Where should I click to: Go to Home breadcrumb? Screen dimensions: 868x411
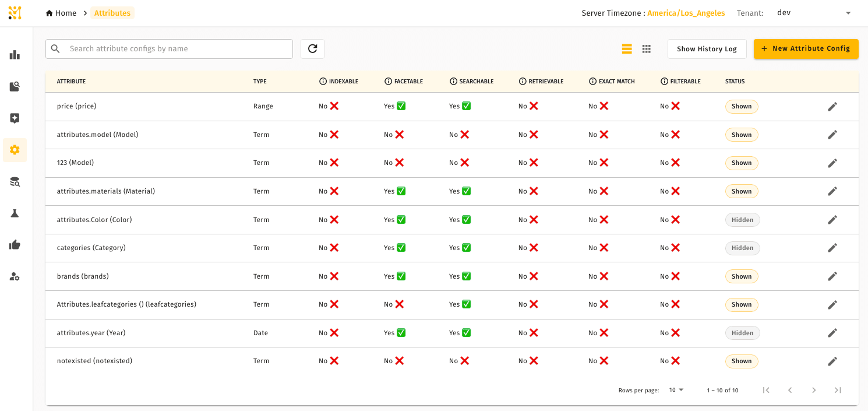(61, 13)
